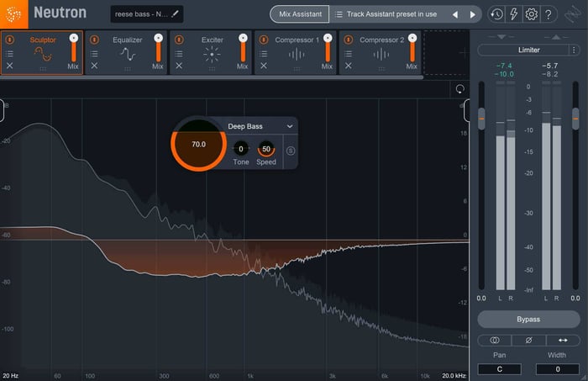Click the lightning bolt zero latency icon
This screenshot has width=588, height=381.
pos(514,14)
